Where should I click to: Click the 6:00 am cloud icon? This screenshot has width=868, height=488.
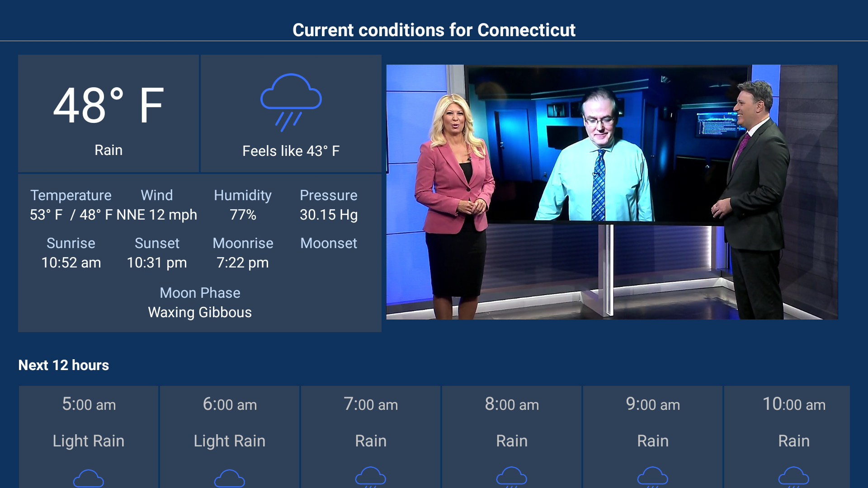tap(230, 478)
